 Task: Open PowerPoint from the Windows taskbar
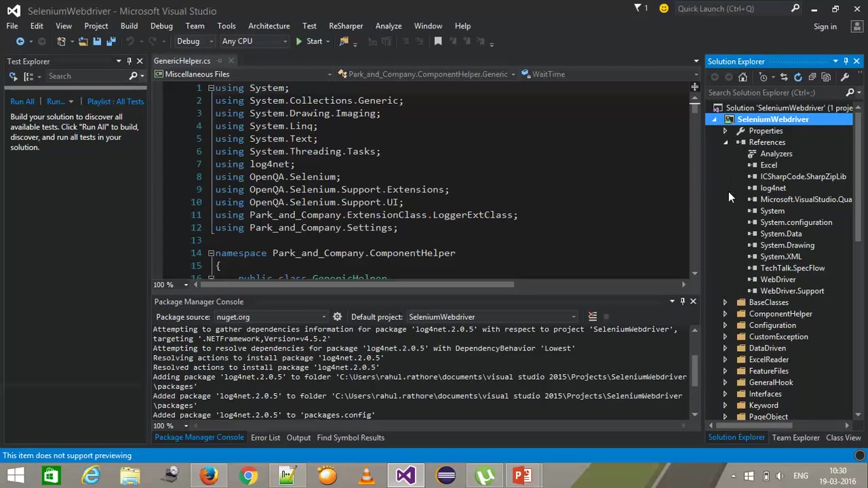(x=523, y=476)
